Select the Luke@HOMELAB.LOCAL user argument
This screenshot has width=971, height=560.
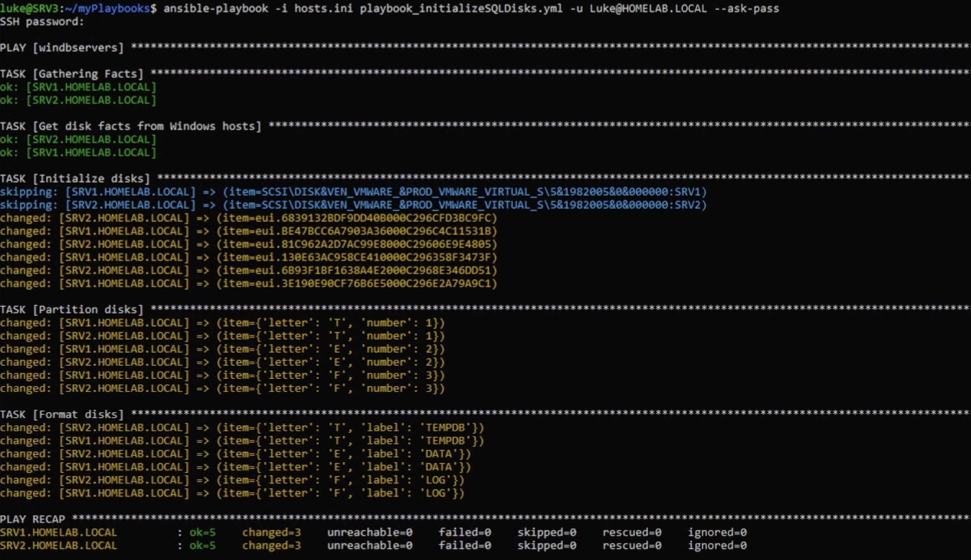648,9
